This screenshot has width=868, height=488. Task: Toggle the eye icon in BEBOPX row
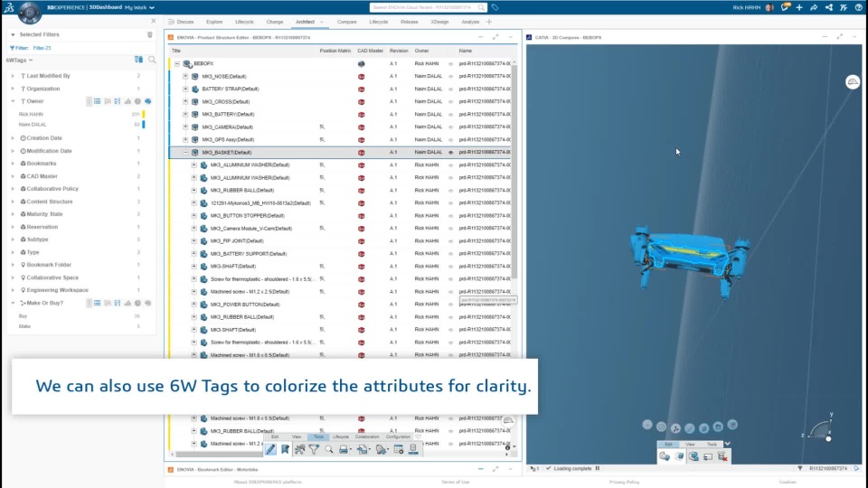point(450,63)
